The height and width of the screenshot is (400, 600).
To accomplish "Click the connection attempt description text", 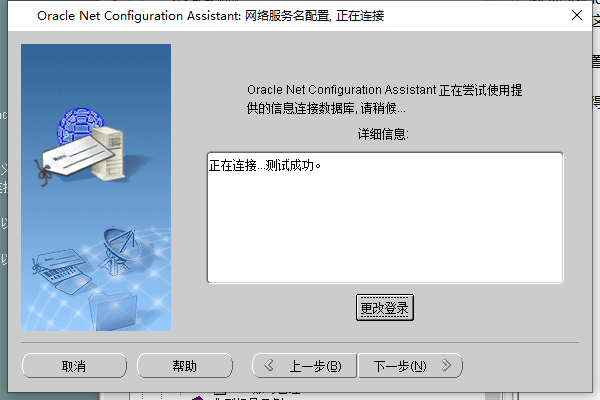I will pyautogui.click(x=384, y=99).
